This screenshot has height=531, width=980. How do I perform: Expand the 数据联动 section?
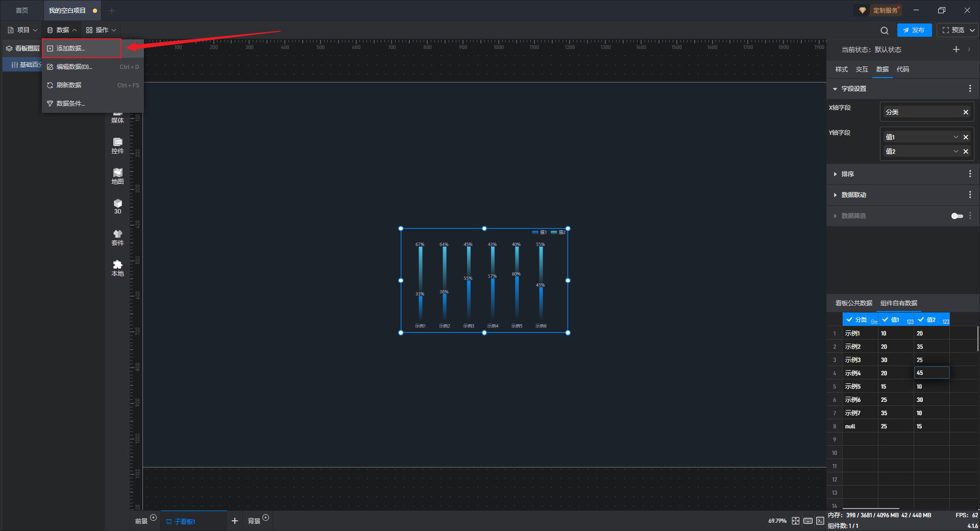(835, 195)
